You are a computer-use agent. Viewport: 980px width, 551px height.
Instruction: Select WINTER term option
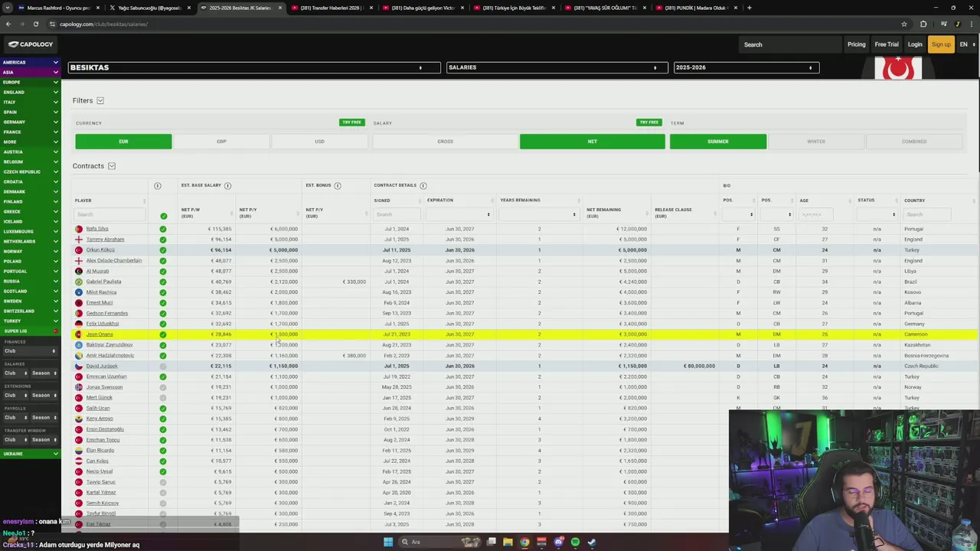(x=816, y=142)
